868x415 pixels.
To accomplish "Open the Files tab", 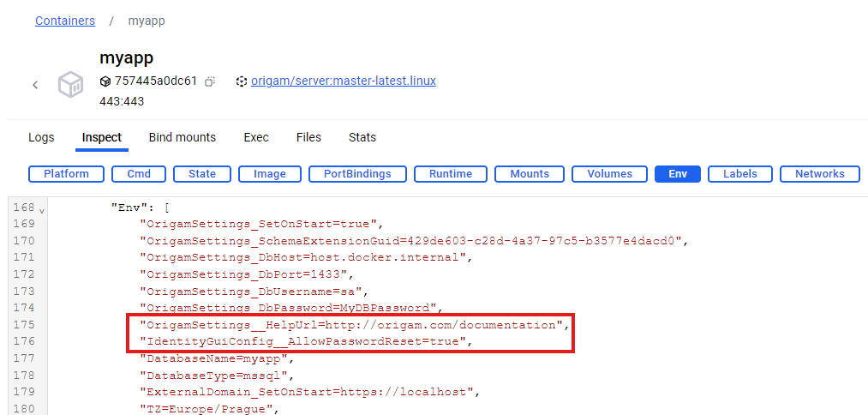I will point(308,137).
